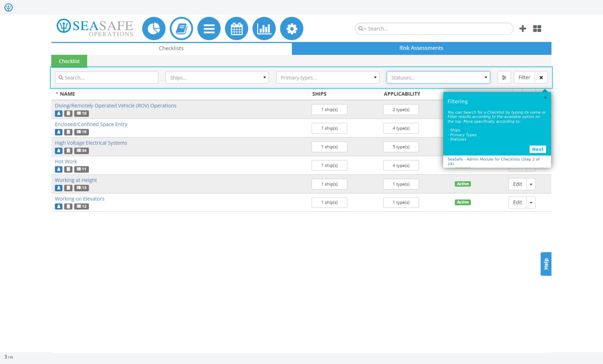Open the Statuses filter dropdown
603x364 pixels.
(x=438, y=78)
